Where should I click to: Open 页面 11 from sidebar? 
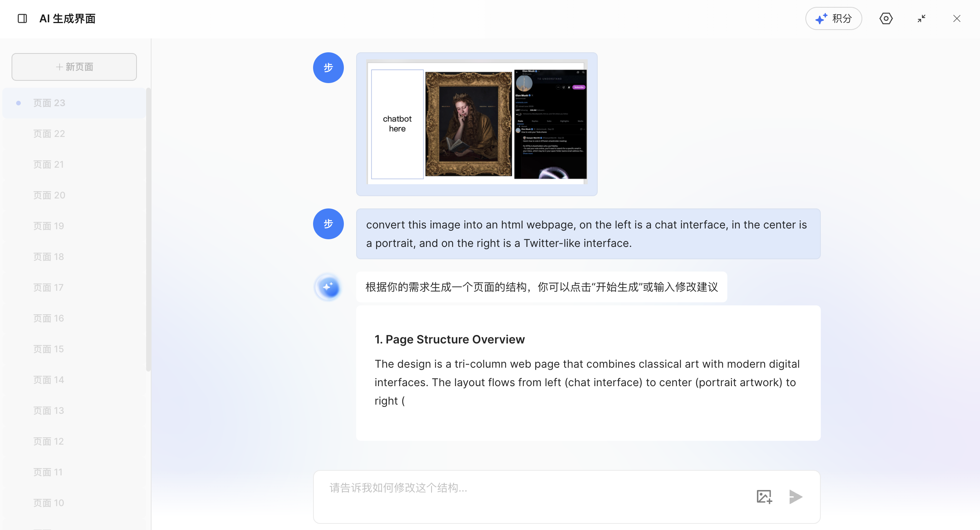click(48, 472)
